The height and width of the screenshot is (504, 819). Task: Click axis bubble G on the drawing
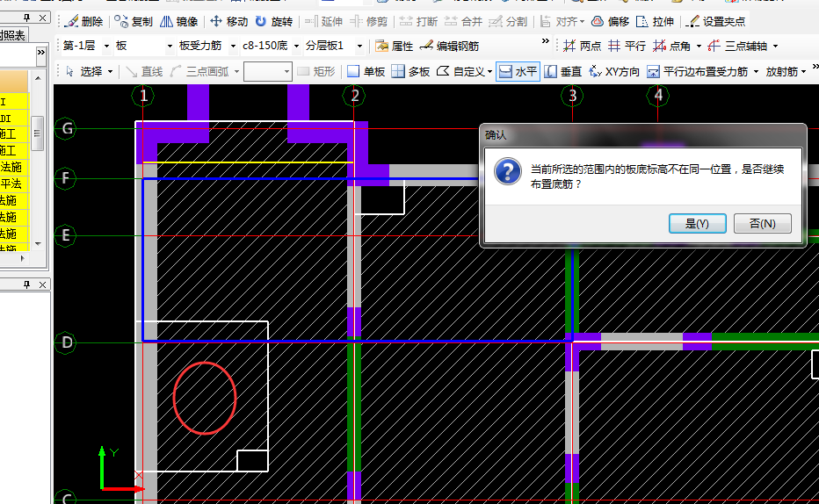click(67, 128)
